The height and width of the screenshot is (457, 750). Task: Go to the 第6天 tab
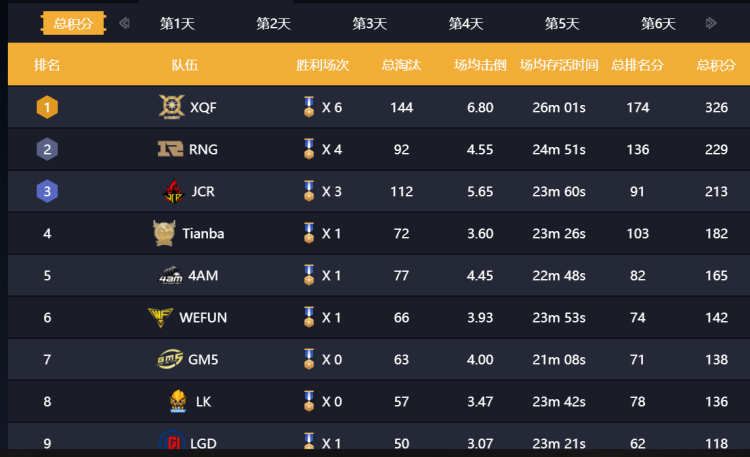[x=658, y=23]
